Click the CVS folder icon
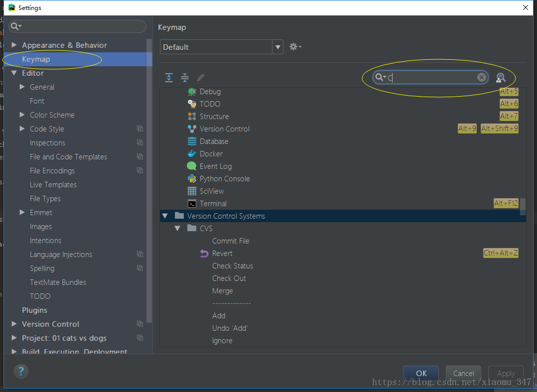 tap(192, 228)
